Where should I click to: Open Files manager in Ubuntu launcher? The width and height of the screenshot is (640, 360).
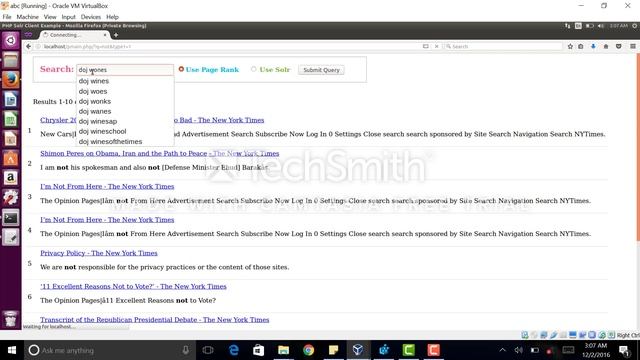tap(11, 60)
